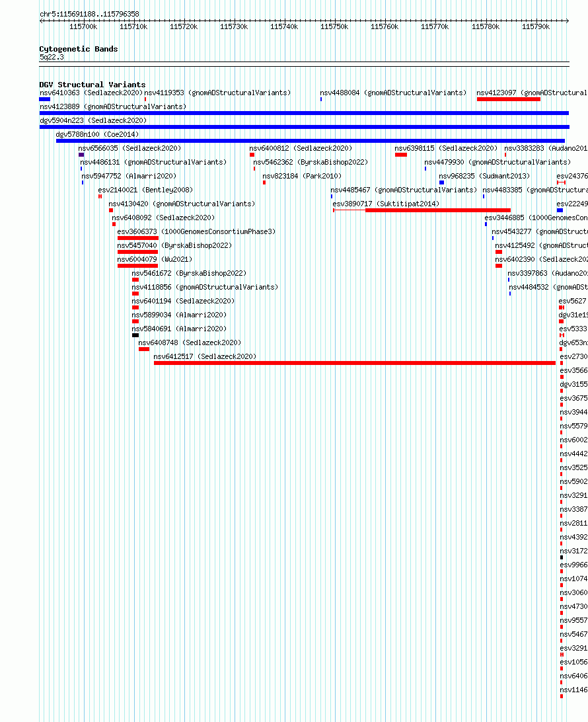Click the 115780k ruler tick label
The height and width of the screenshot is (722, 588).
[x=486, y=26]
